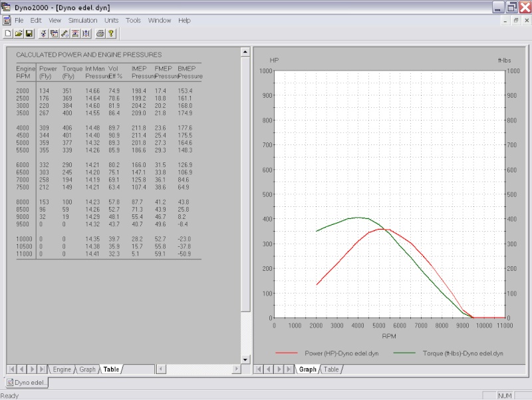Click the peak torque value 406
This screenshot has height=400, width=532.
[x=67, y=128]
